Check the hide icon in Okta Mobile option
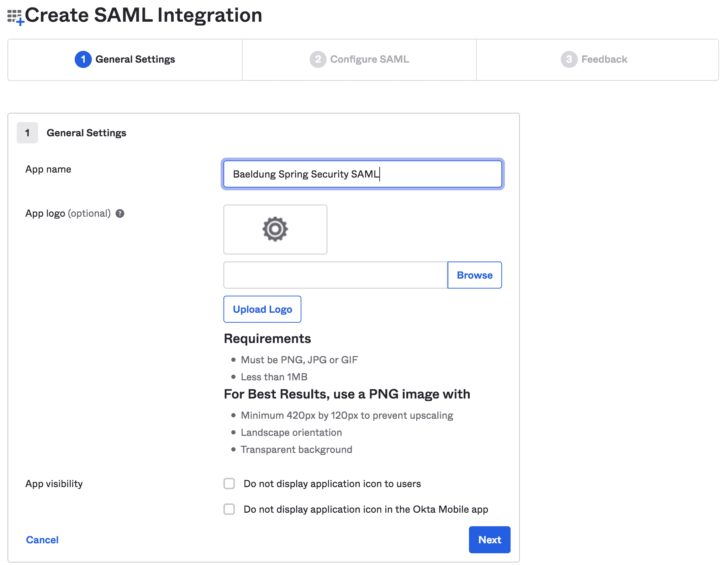Viewport: 728px width, 565px height. (229, 509)
